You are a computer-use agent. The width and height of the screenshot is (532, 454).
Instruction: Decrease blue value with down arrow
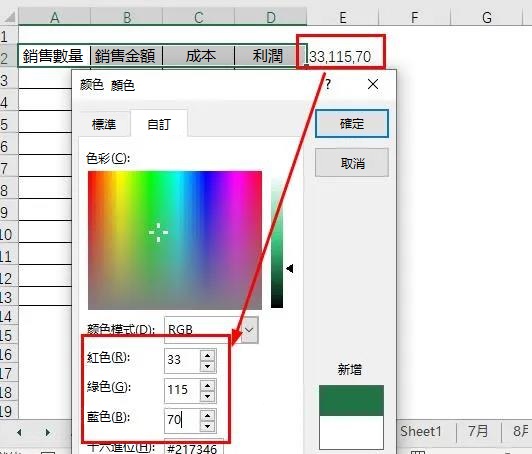(x=208, y=426)
